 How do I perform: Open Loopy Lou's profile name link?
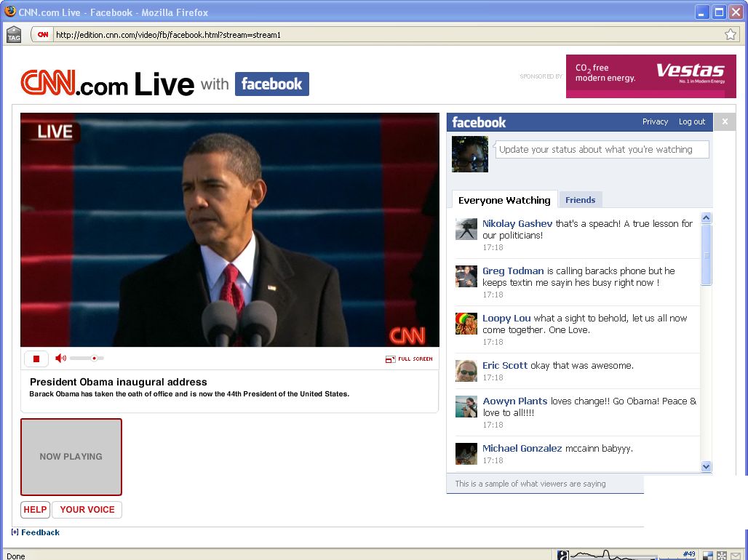pos(506,318)
